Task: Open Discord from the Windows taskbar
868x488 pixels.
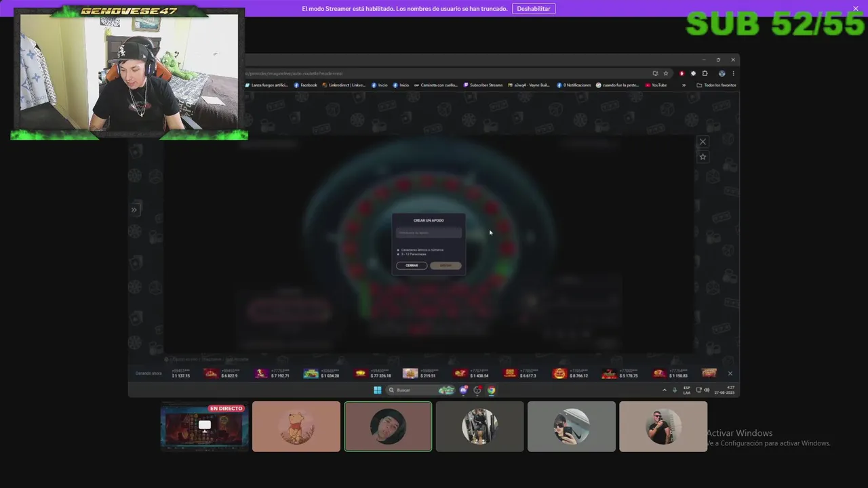Action: 464,390
